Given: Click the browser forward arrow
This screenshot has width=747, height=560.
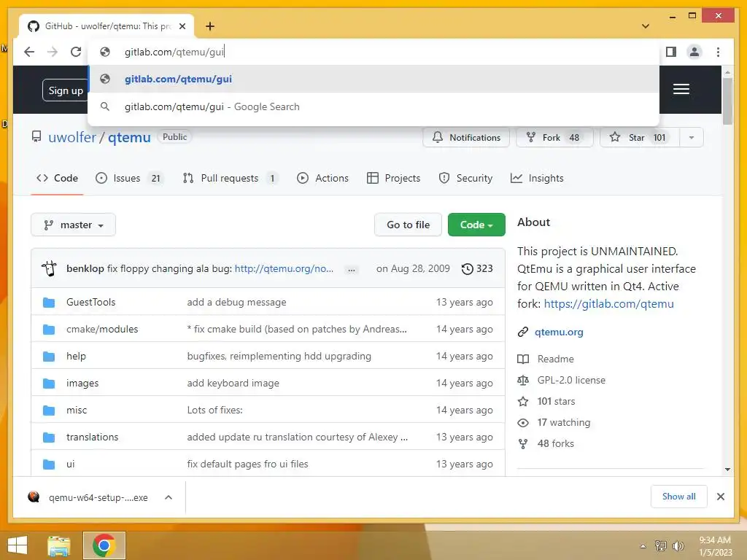Looking at the screenshot, I should coord(53,52).
